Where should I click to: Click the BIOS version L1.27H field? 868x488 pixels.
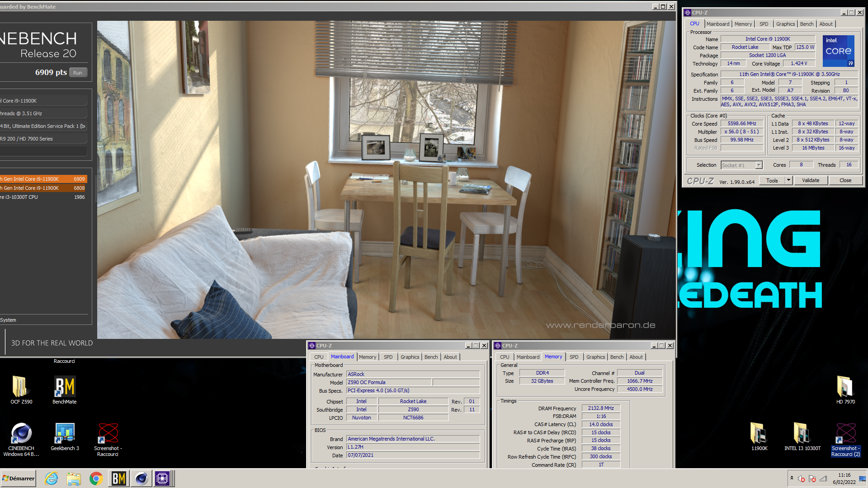413,447
